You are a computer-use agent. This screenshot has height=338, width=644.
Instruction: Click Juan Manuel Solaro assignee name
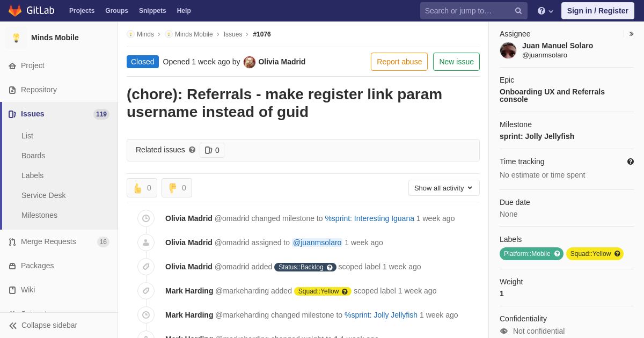[x=558, y=46]
